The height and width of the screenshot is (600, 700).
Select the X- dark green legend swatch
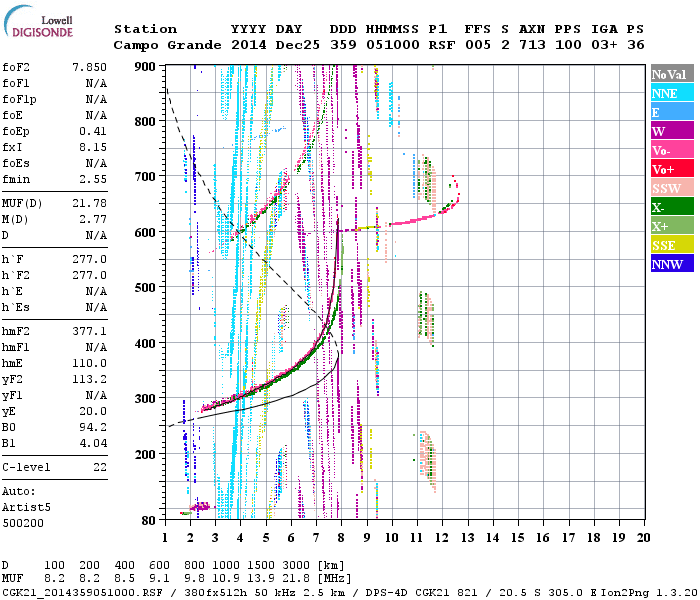point(672,207)
